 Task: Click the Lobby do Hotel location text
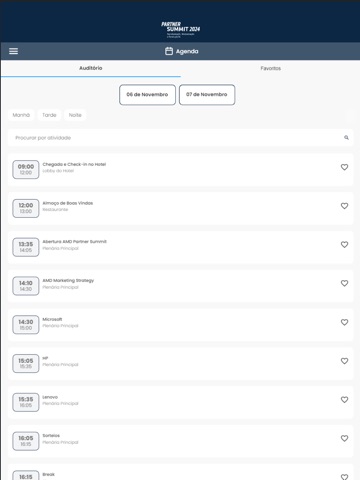58,171
